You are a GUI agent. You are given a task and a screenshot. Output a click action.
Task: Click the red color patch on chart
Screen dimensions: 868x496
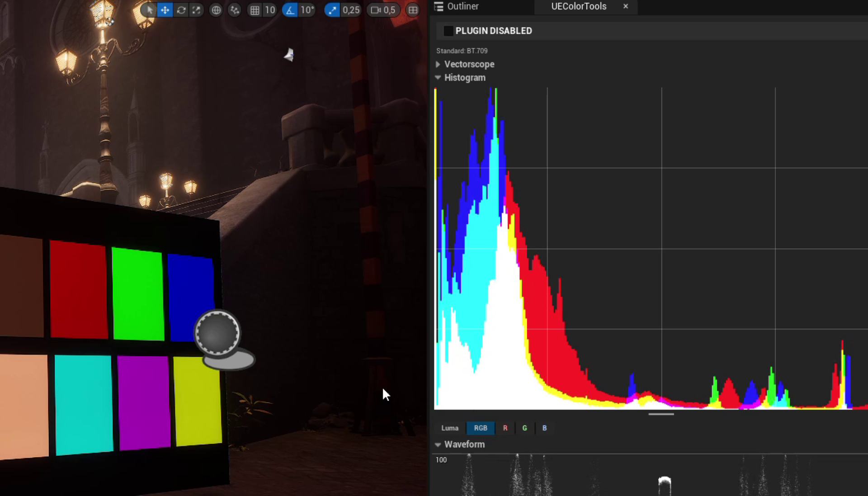click(79, 289)
